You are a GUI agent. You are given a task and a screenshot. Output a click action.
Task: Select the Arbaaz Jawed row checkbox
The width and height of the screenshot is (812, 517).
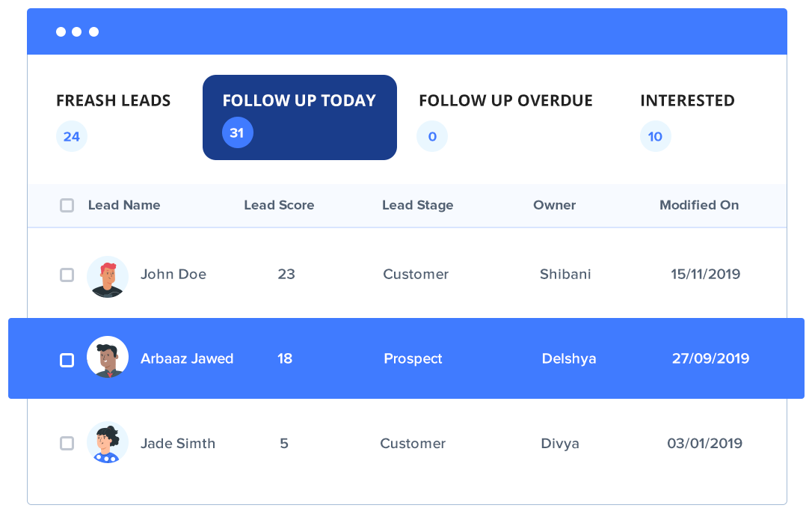click(x=67, y=360)
